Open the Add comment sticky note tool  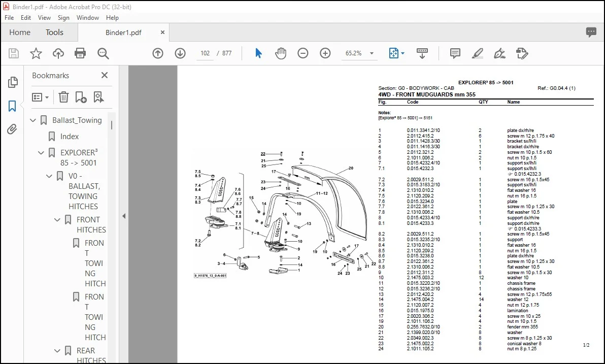(455, 53)
